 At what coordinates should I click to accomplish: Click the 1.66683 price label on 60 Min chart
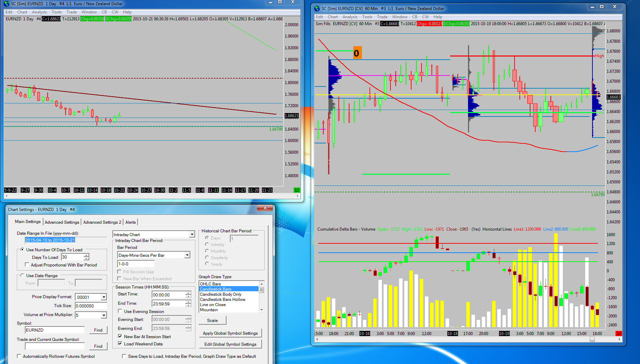pos(613,97)
